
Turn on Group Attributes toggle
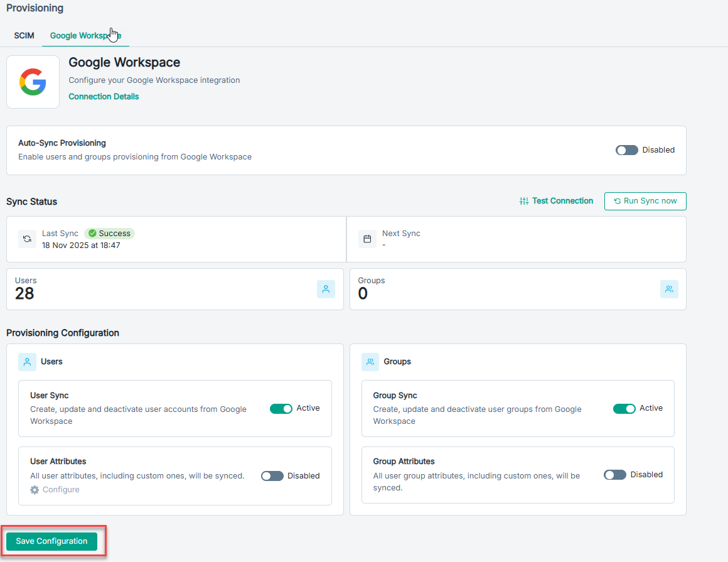point(615,475)
